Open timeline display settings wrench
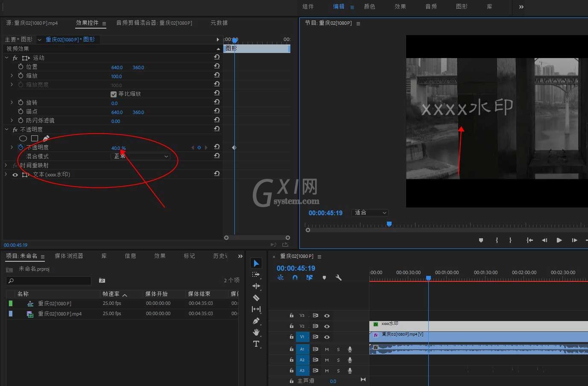The height and width of the screenshot is (386, 588). pos(339,278)
